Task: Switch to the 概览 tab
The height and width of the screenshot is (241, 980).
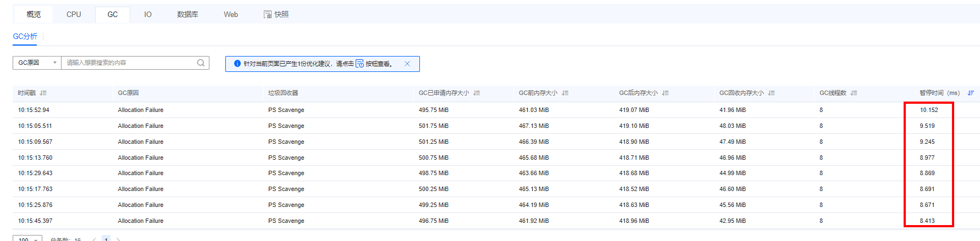Action: pos(34,14)
